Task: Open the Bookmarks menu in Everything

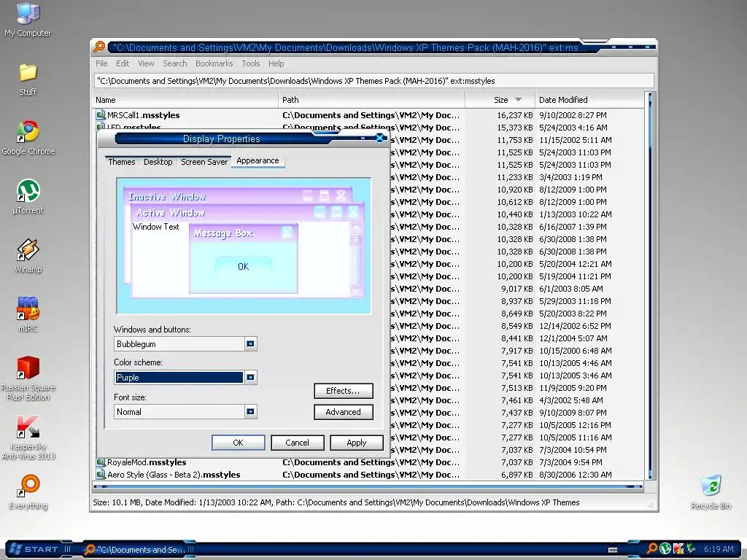Action: pyautogui.click(x=214, y=63)
